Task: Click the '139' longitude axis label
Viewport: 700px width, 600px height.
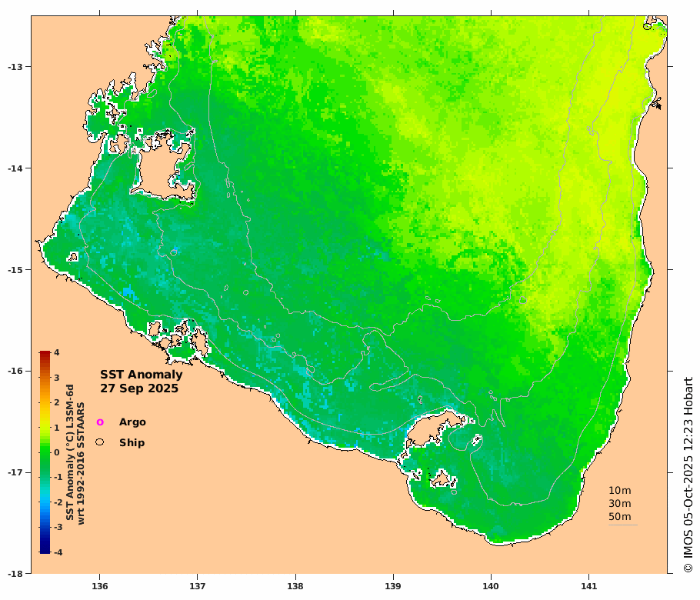Action: tap(393, 586)
